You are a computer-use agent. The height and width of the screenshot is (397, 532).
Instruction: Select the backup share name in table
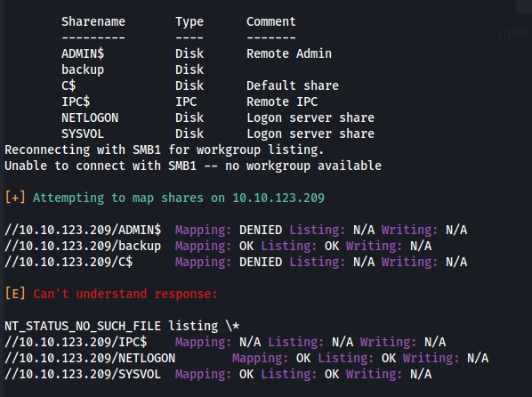[83, 70]
